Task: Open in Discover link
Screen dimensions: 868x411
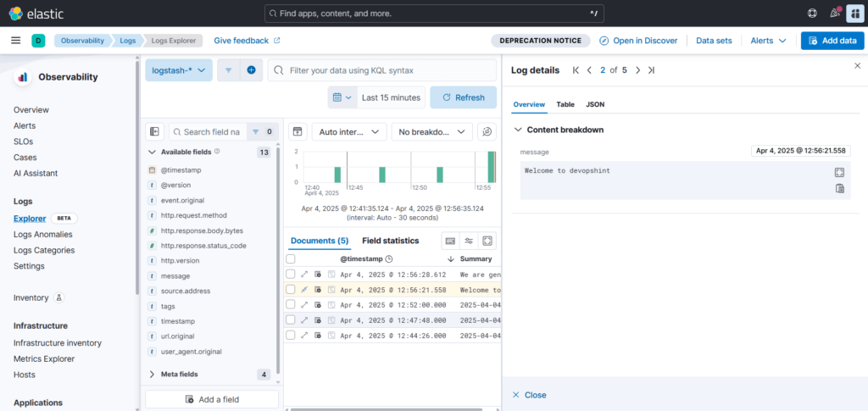Action: [638, 41]
